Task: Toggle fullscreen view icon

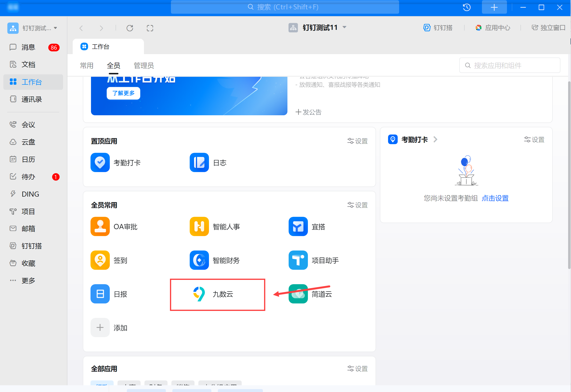Action: [x=150, y=28]
